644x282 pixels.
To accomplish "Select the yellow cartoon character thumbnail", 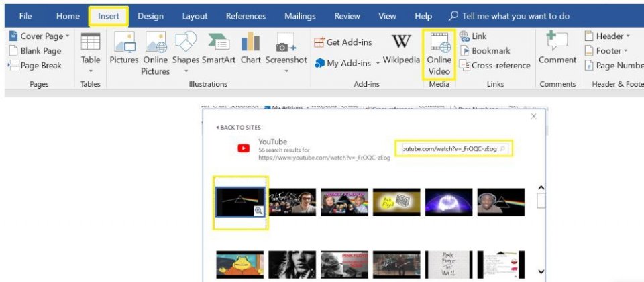I will click(240, 265).
